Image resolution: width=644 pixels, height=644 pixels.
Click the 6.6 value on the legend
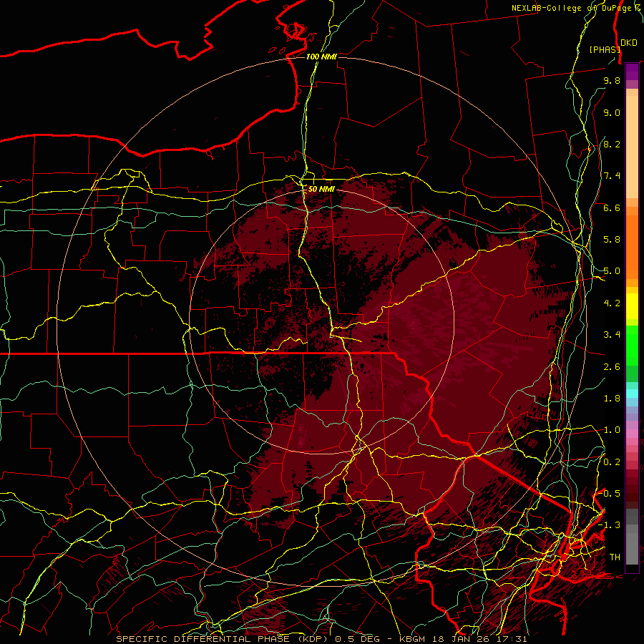pos(612,208)
